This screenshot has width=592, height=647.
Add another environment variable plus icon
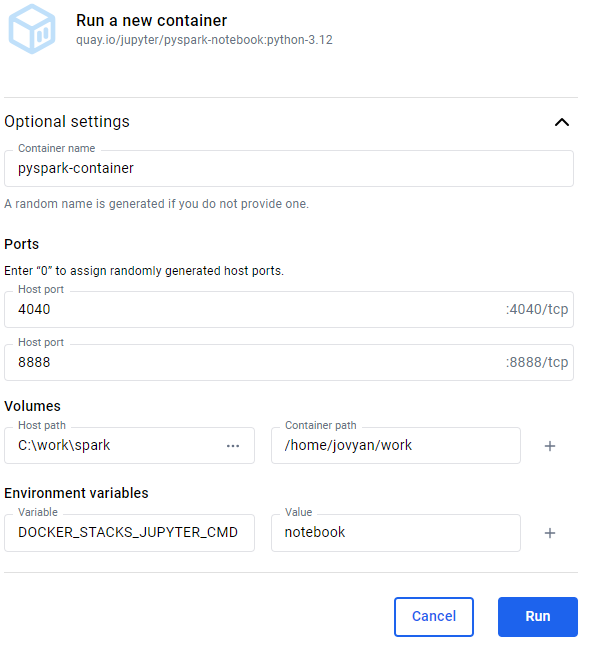pyautogui.click(x=550, y=533)
